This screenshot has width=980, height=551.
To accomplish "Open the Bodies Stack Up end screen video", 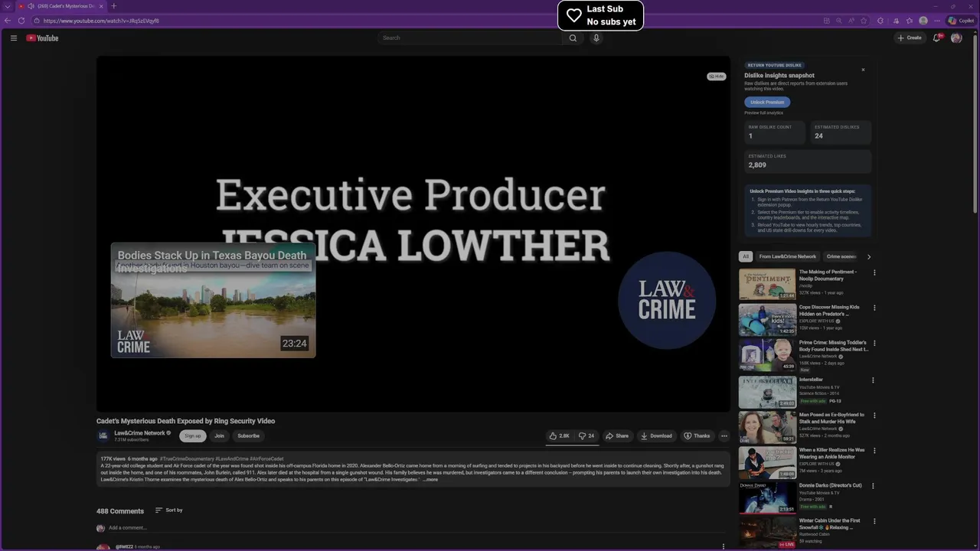I will point(213,300).
